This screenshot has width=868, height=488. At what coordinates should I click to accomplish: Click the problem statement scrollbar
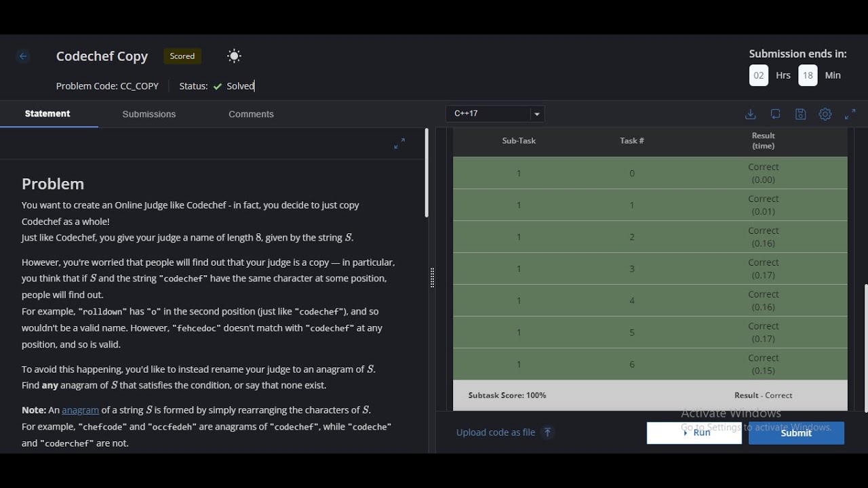[x=427, y=173]
